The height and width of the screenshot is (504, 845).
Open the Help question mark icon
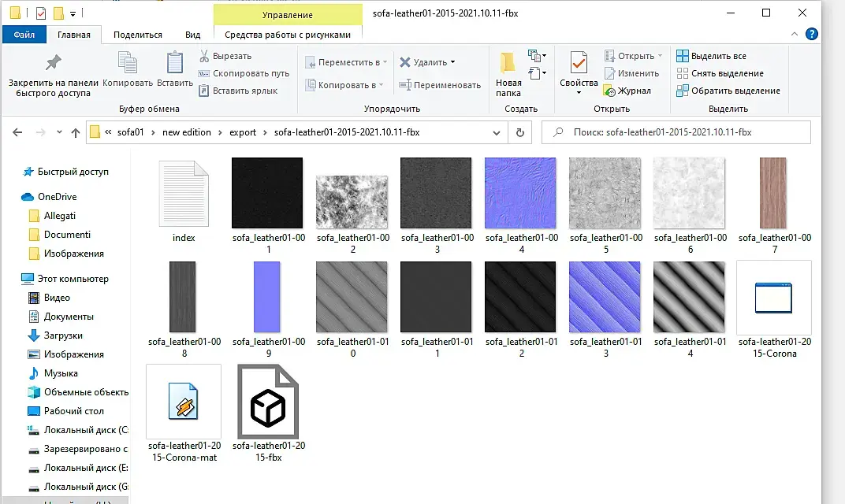811,34
